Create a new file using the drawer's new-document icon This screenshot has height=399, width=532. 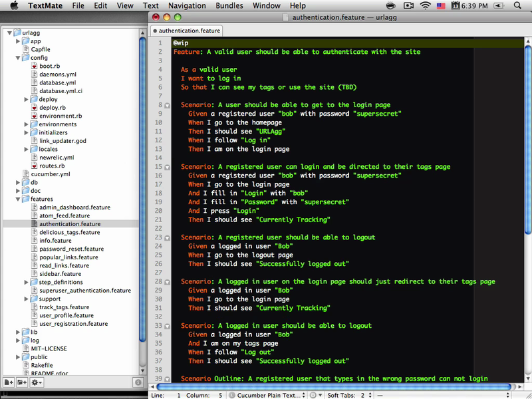coord(8,382)
